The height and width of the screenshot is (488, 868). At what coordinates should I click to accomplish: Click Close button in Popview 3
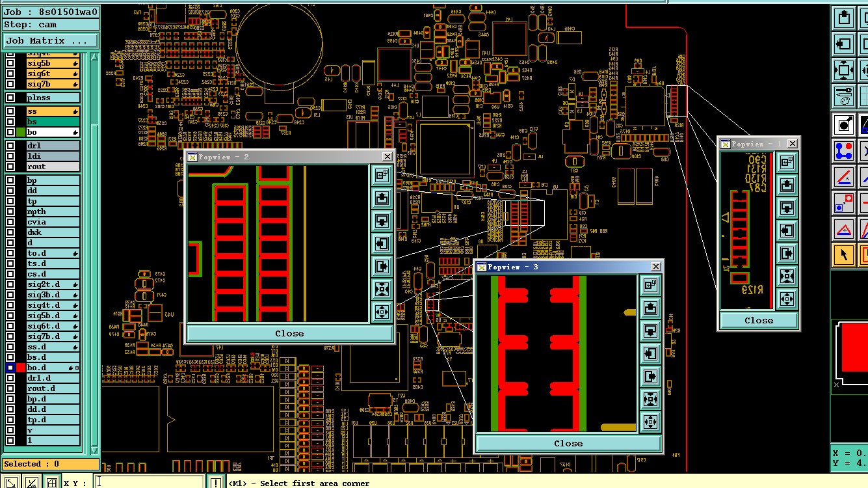[568, 443]
